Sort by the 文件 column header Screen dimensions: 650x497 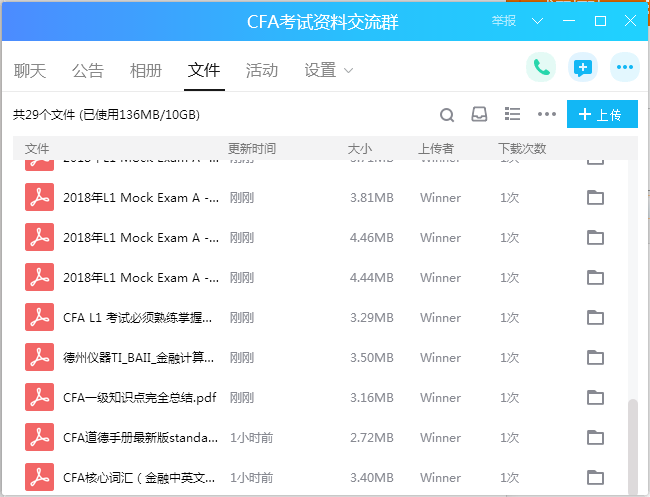37,148
